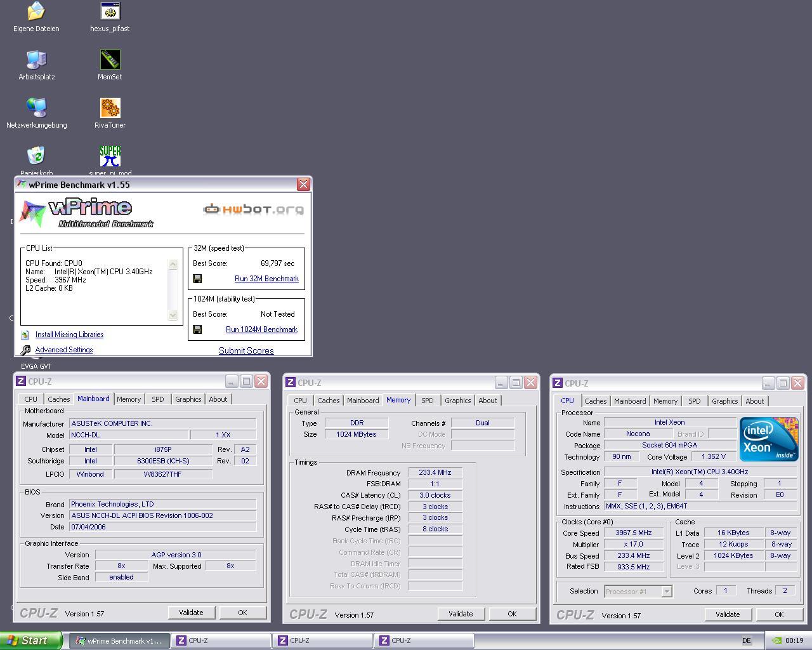Open Advanced Settings link
Screen dimensions: 812x650
[x=64, y=350]
